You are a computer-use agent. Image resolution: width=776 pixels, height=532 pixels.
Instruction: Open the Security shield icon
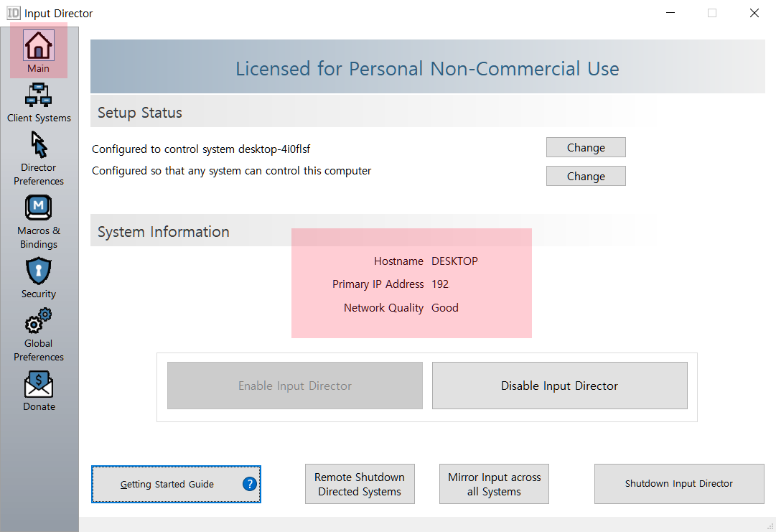[39, 271]
